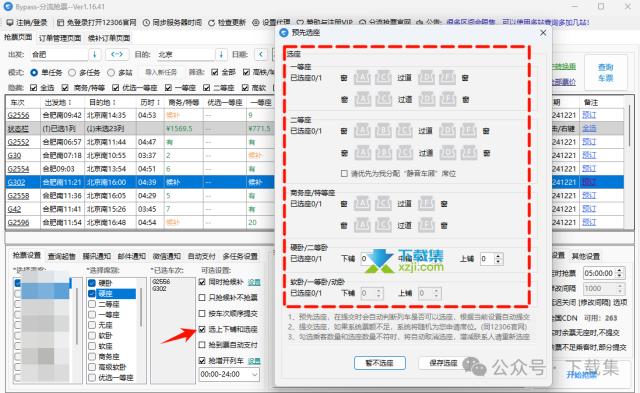The width and height of the screenshot is (640, 393).
Task: Select business-class seat F in the second row
Action: point(426,225)
